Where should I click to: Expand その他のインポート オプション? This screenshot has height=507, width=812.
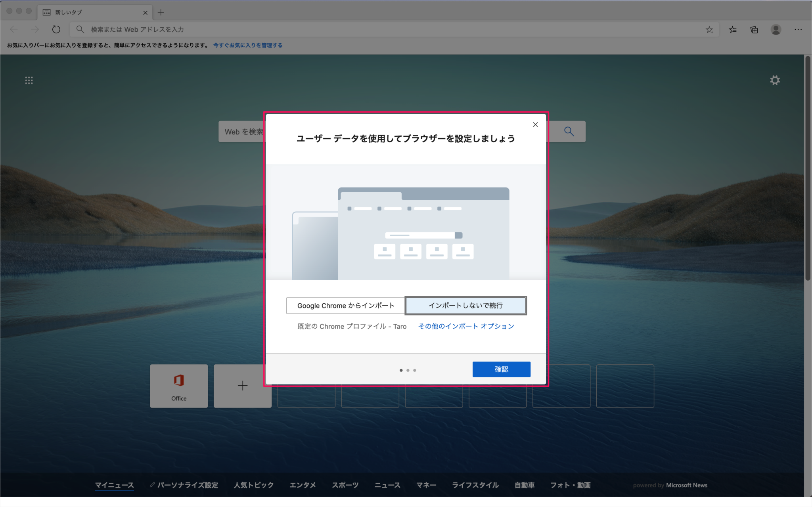click(x=465, y=326)
